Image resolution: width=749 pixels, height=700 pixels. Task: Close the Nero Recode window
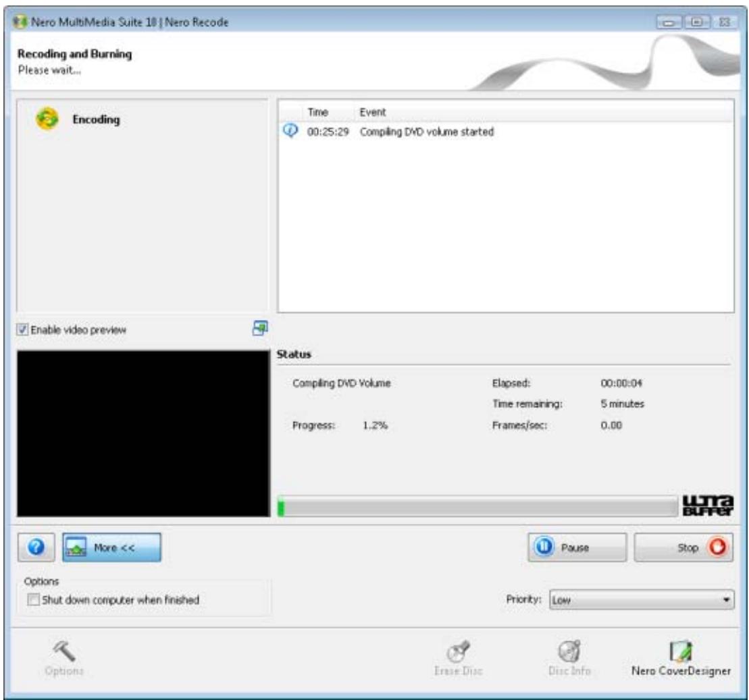[x=725, y=22]
